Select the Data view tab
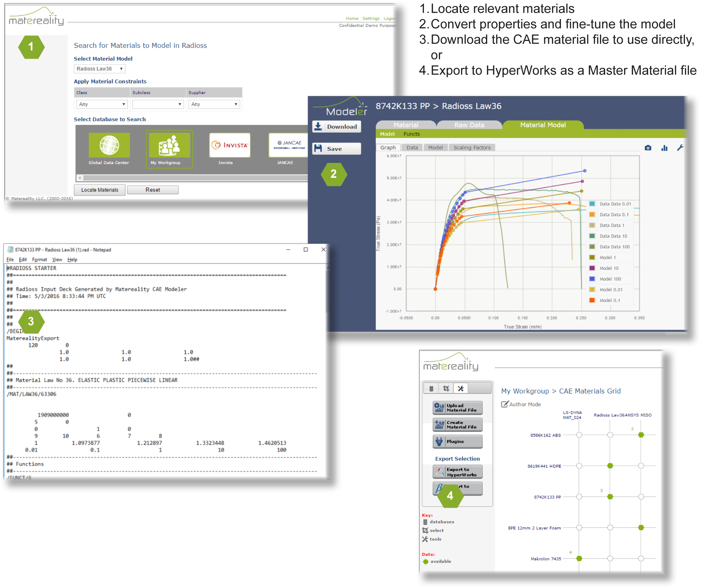The image size is (701, 588). pyautogui.click(x=412, y=148)
